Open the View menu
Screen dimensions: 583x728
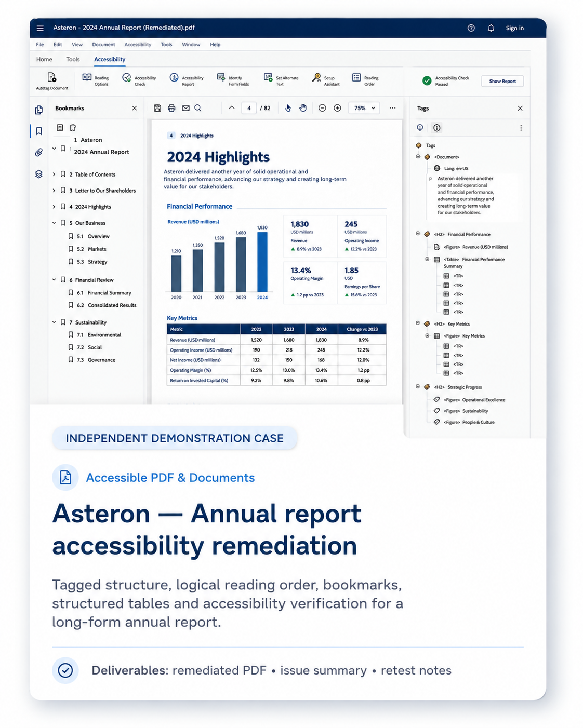(77, 45)
